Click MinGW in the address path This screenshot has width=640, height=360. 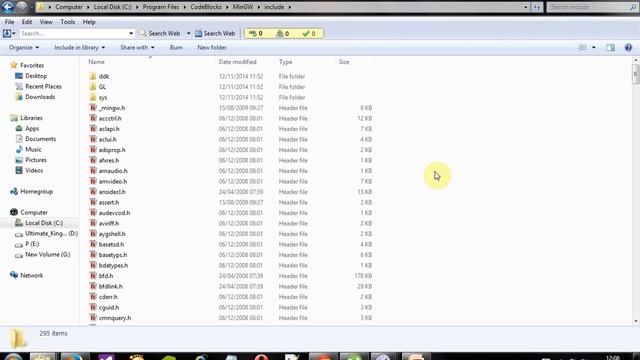pos(243,7)
